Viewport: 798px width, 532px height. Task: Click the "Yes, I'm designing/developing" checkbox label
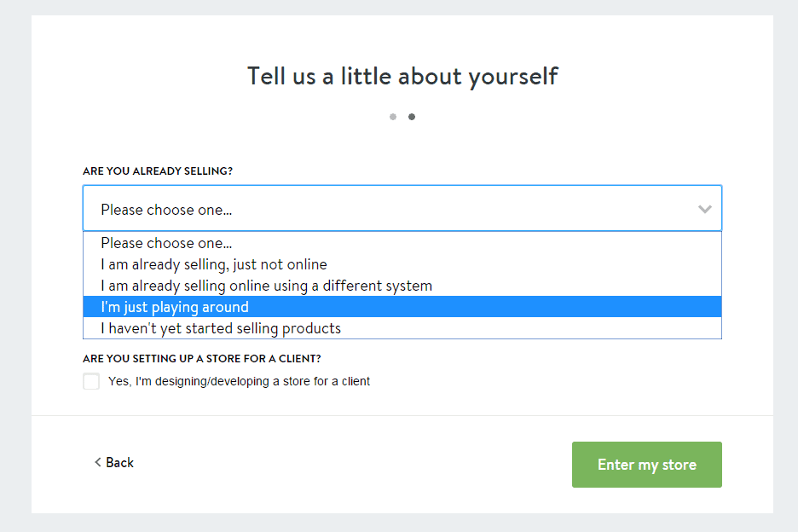tap(239, 381)
